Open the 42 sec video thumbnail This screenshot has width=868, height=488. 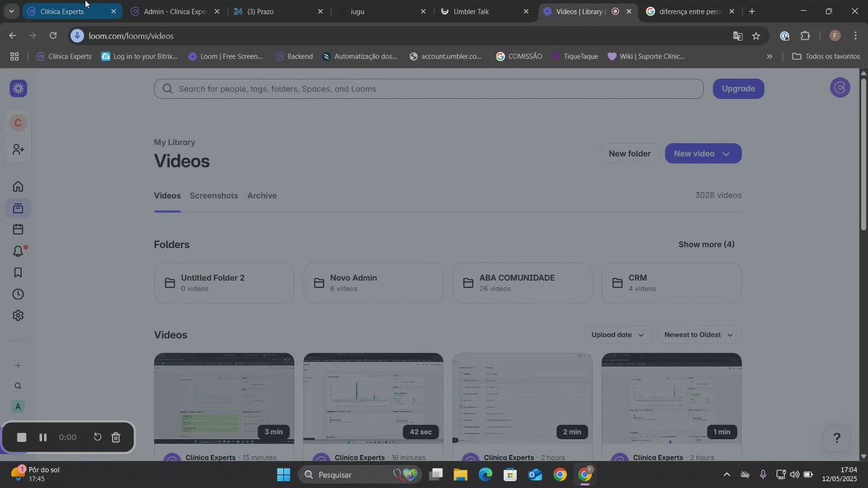[373, 399]
